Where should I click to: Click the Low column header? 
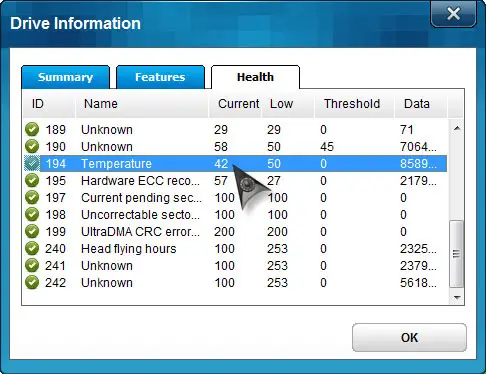coord(288,104)
